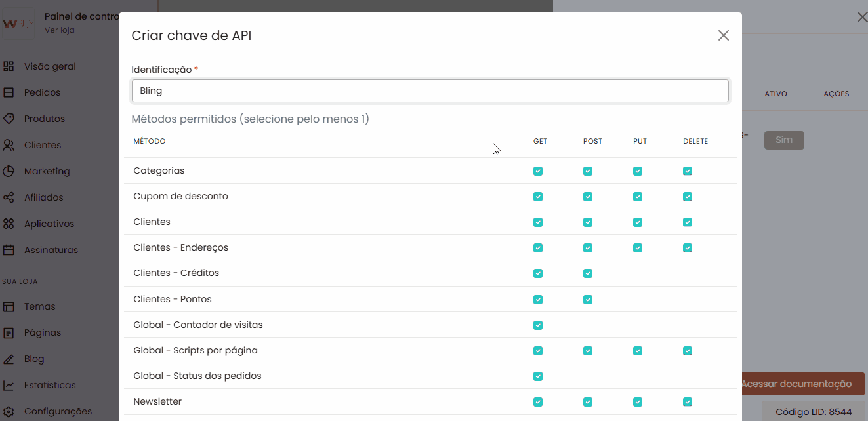Viewport: 868px width, 421px height.
Task: Go to Estatísticas menu item
Action: 50,385
